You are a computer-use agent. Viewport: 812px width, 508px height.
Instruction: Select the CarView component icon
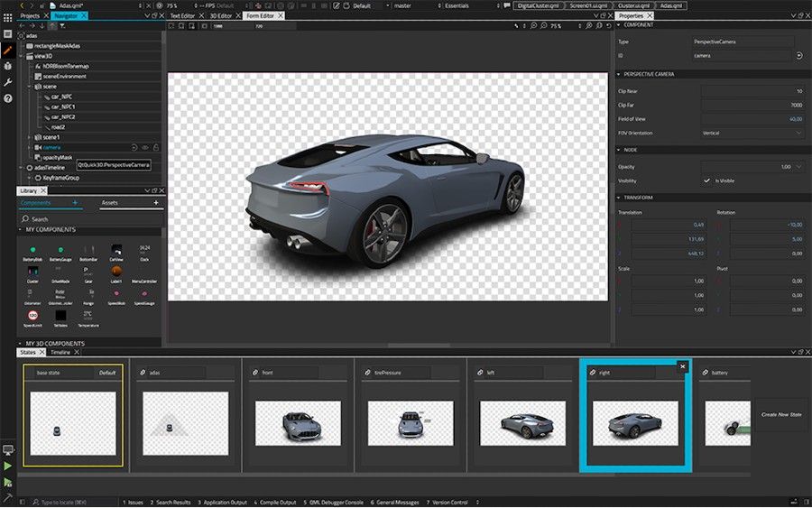(x=116, y=250)
